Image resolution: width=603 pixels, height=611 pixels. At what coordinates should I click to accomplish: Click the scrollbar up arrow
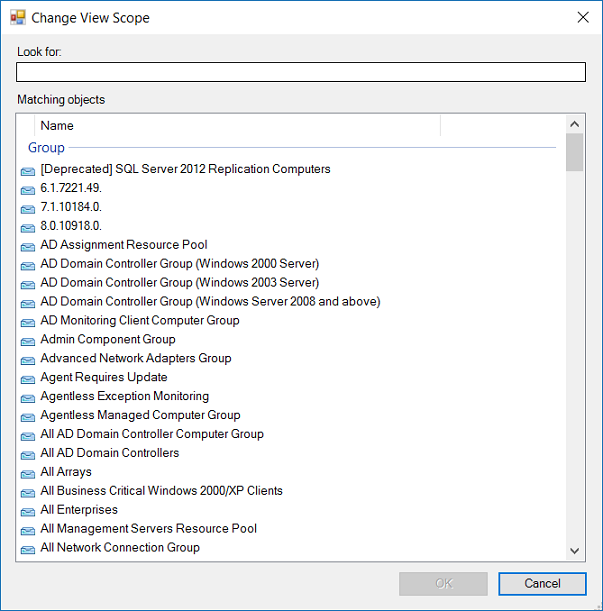point(574,124)
